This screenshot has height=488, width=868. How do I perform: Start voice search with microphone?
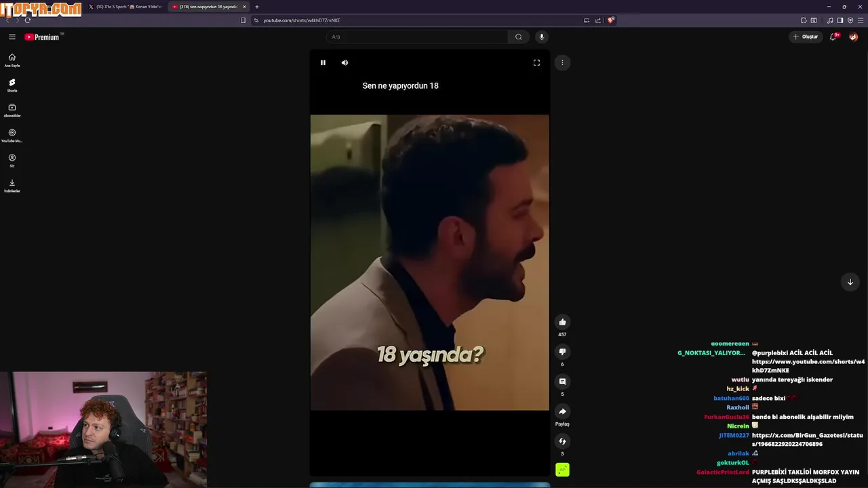click(x=541, y=37)
